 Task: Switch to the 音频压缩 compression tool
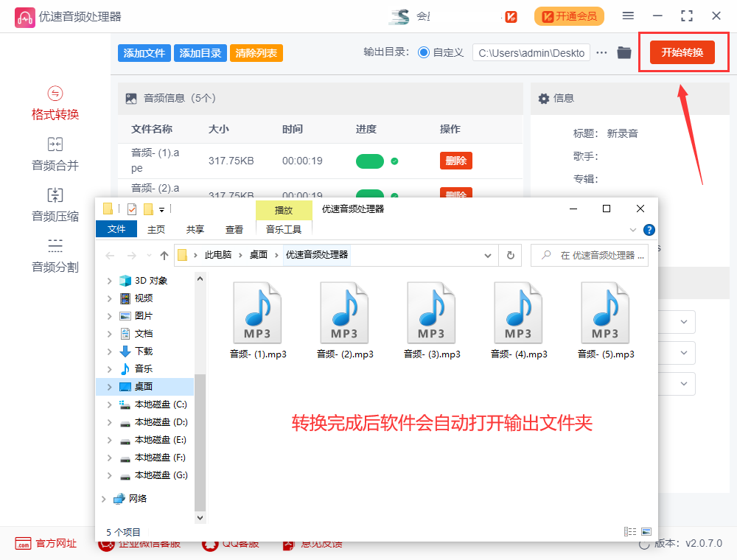click(55, 205)
